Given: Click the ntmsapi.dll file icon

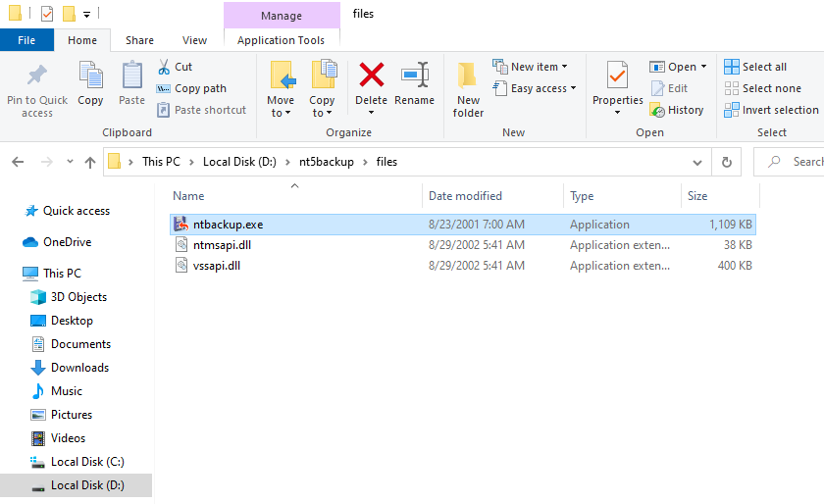Looking at the screenshot, I should (181, 245).
